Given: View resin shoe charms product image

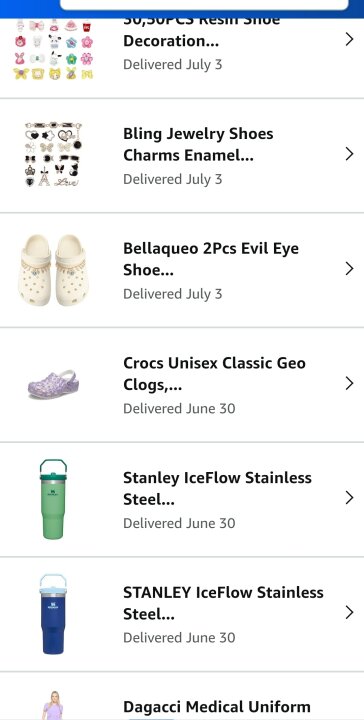Looking at the screenshot, I should click(54, 49).
